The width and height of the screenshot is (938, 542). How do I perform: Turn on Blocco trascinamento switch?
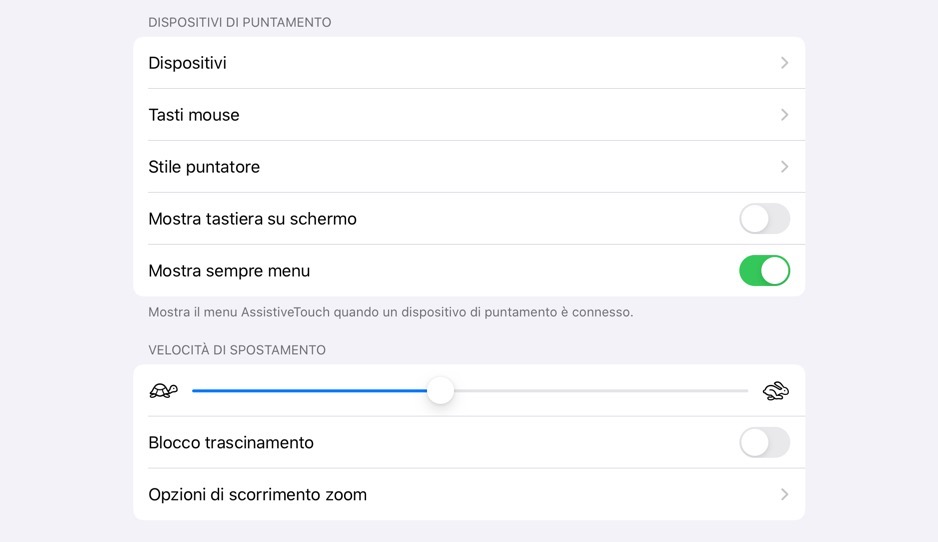pyautogui.click(x=764, y=443)
